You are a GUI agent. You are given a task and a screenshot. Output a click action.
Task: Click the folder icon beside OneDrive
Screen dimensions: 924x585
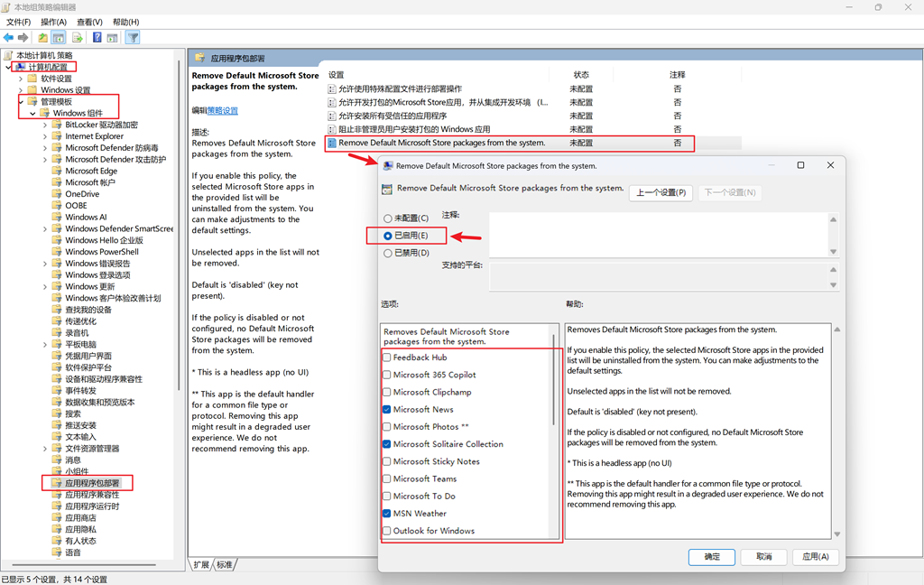pos(57,194)
